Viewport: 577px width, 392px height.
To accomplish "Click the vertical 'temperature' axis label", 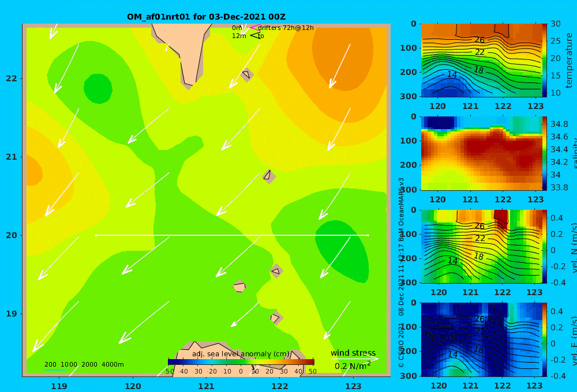I will point(569,61).
